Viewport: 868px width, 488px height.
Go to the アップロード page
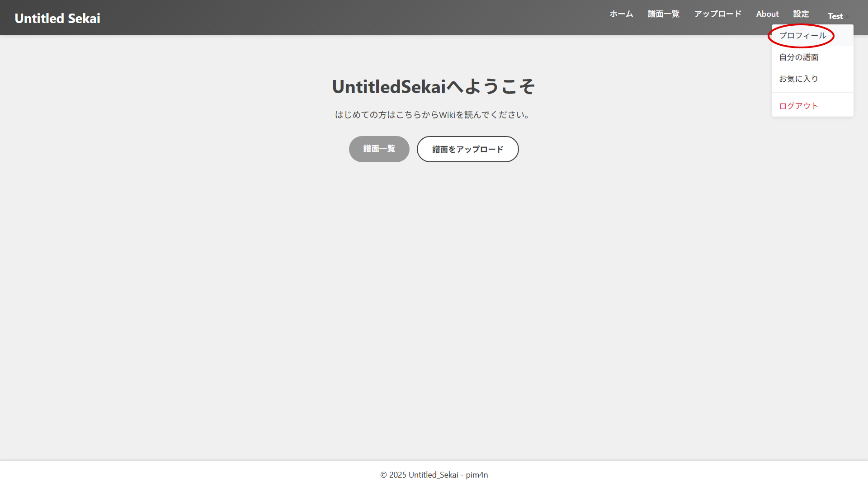click(718, 14)
